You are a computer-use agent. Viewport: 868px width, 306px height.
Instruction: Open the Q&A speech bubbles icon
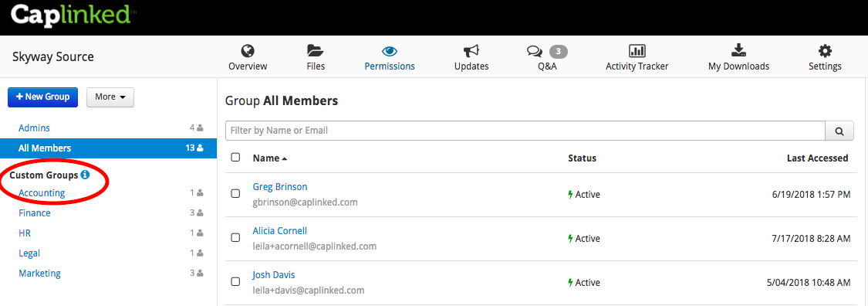534,52
